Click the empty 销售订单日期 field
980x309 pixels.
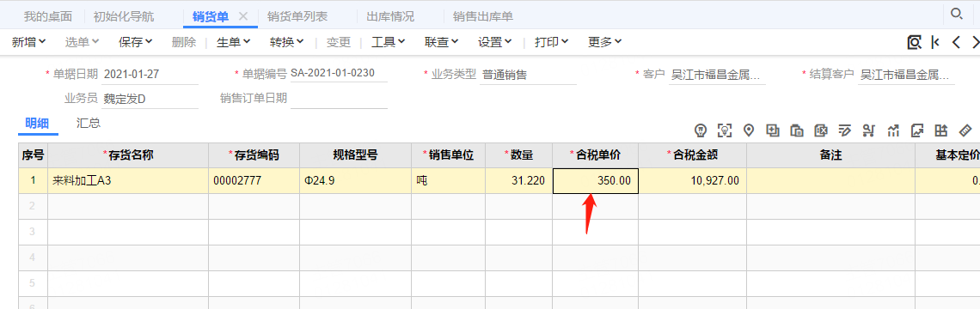click(339, 99)
